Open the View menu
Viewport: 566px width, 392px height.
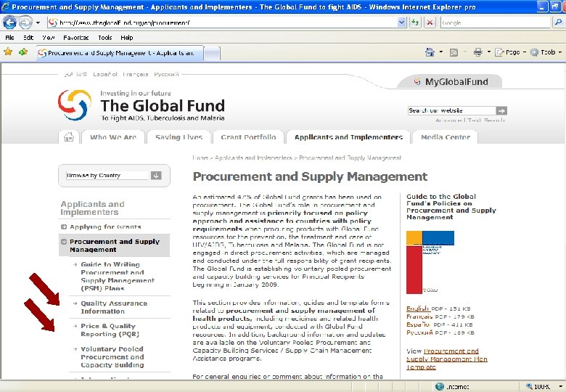coord(48,38)
